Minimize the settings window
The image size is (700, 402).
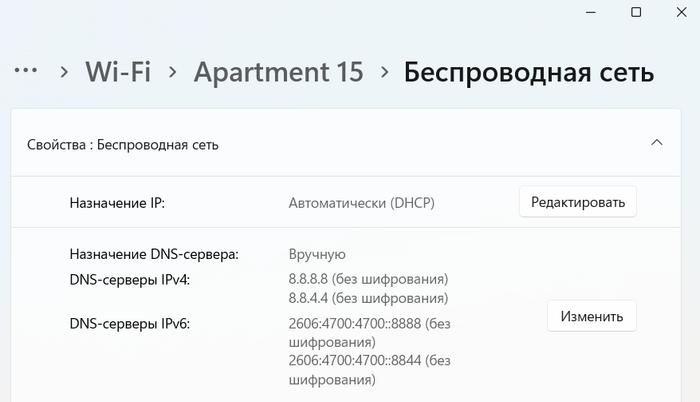(591, 13)
